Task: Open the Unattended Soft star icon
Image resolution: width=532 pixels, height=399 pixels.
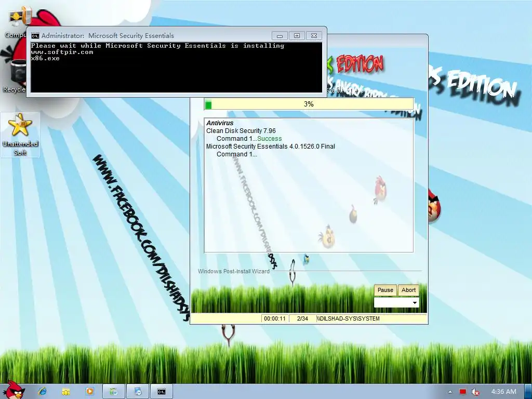Action: (x=20, y=135)
